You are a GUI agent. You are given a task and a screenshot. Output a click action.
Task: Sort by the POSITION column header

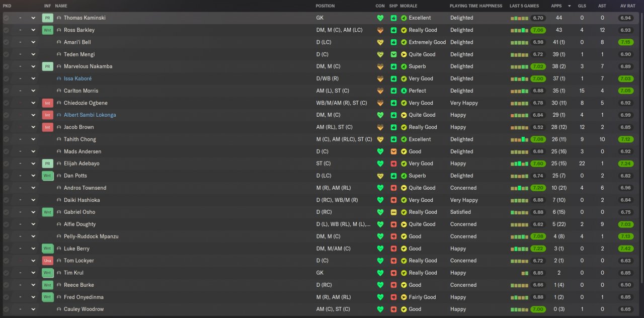tap(325, 6)
